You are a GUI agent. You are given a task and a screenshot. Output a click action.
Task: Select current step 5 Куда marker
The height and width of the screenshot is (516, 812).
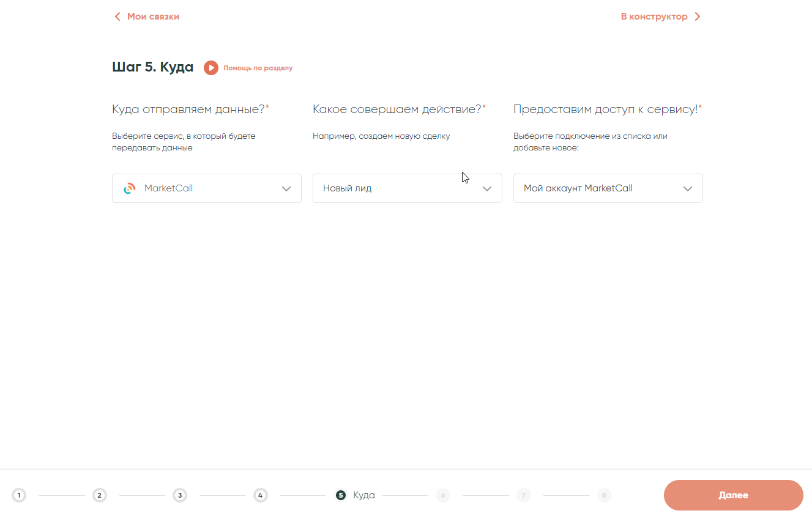coord(341,495)
